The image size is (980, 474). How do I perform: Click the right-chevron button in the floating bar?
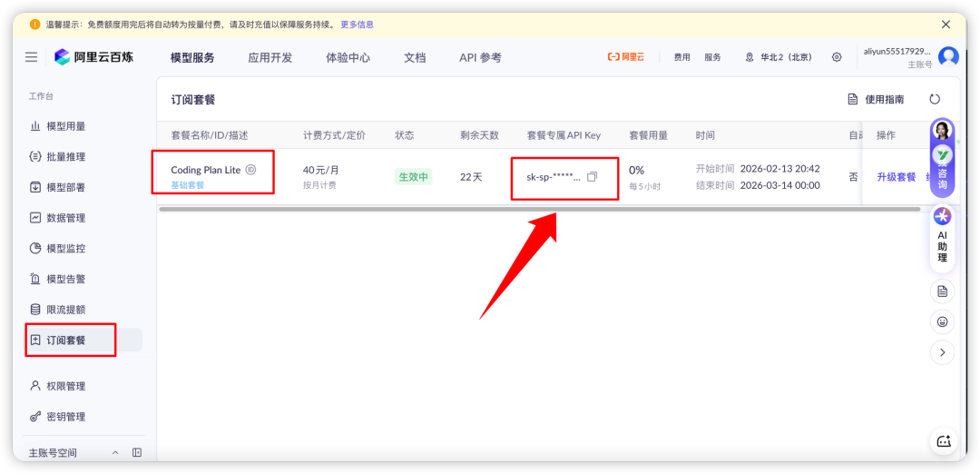[943, 352]
